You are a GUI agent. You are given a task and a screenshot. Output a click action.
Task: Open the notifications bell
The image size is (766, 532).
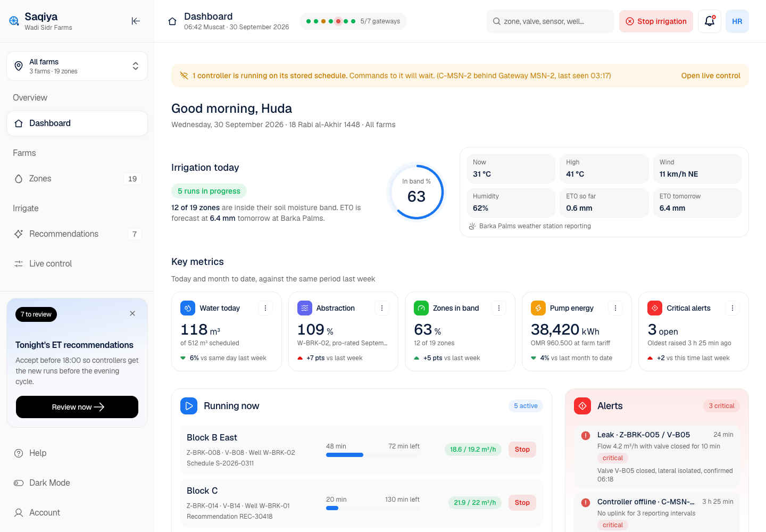click(710, 21)
